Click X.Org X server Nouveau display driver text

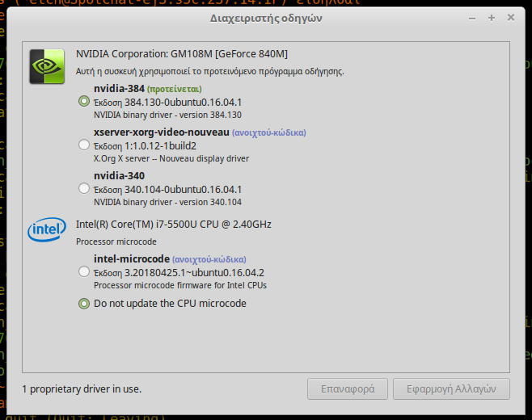[x=171, y=158]
